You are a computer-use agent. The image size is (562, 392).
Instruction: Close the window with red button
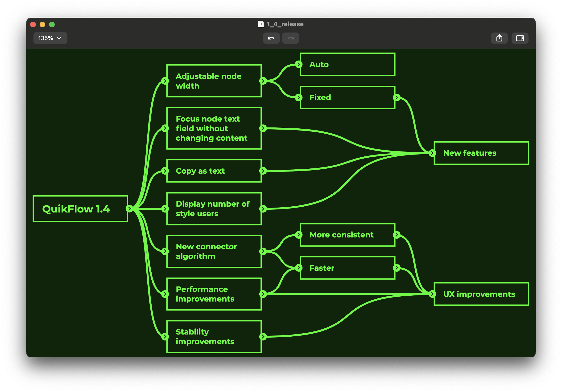point(33,24)
